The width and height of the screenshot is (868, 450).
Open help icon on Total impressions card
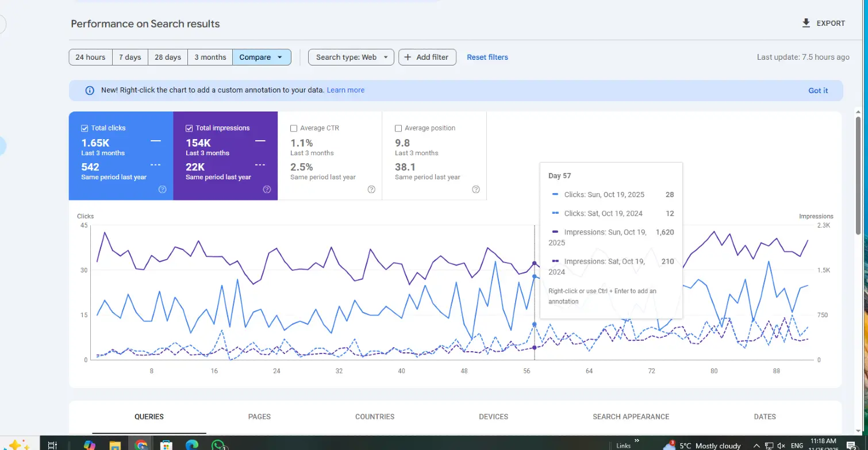(267, 190)
